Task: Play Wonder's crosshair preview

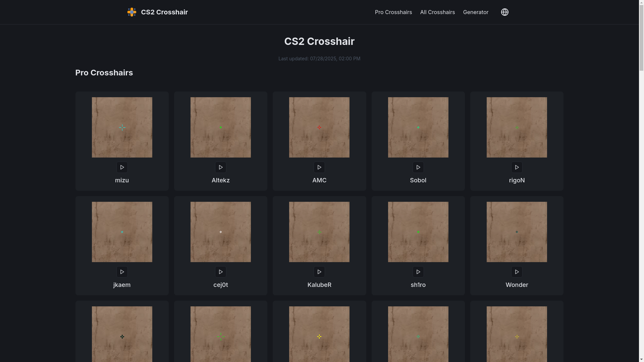Action: coord(517,272)
